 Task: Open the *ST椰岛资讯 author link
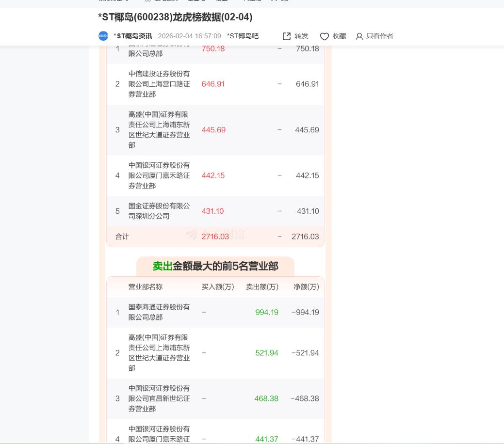[x=133, y=36]
